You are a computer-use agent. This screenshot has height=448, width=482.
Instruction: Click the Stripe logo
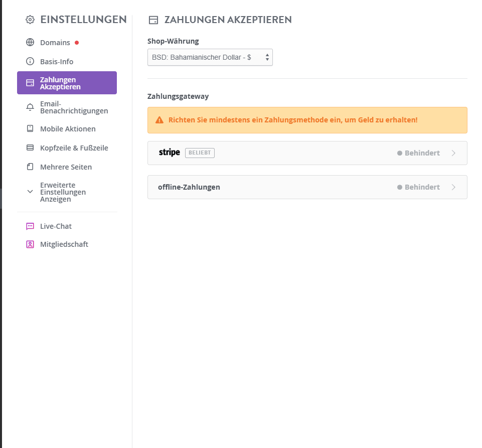point(169,153)
